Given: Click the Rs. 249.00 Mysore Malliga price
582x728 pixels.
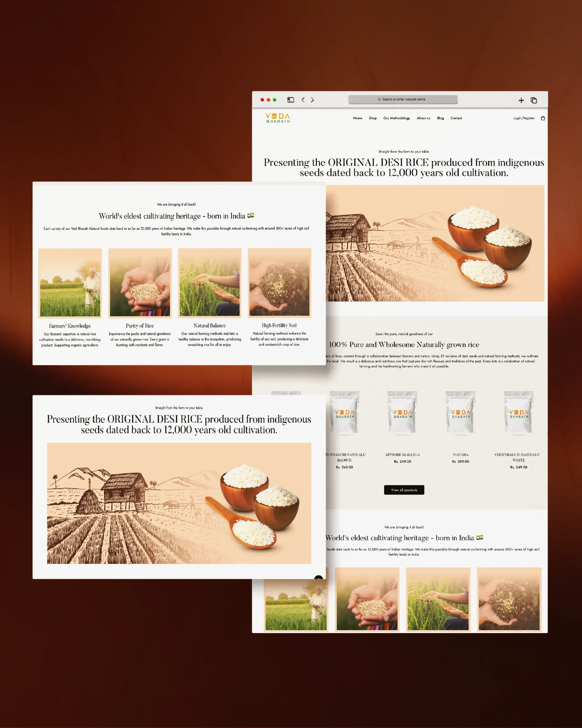Looking at the screenshot, I should [402, 462].
